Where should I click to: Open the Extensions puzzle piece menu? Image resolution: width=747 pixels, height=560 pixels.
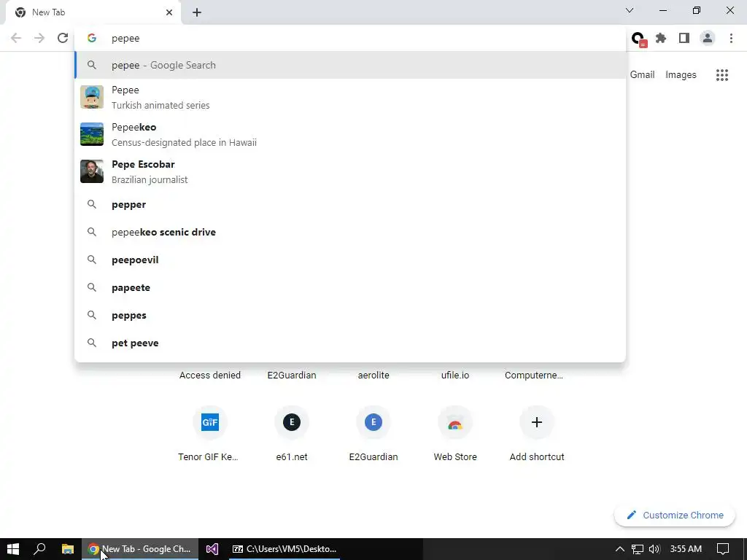(x=661, y=38)
